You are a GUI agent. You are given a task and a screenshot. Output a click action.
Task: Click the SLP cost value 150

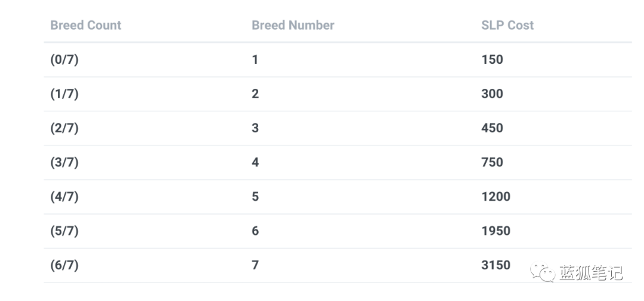(492, 60)
